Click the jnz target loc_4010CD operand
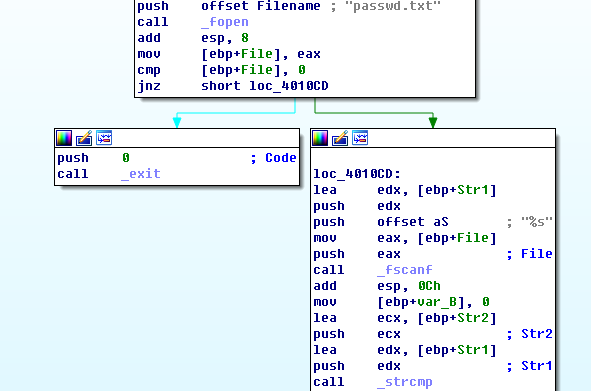 pos(289,86)
